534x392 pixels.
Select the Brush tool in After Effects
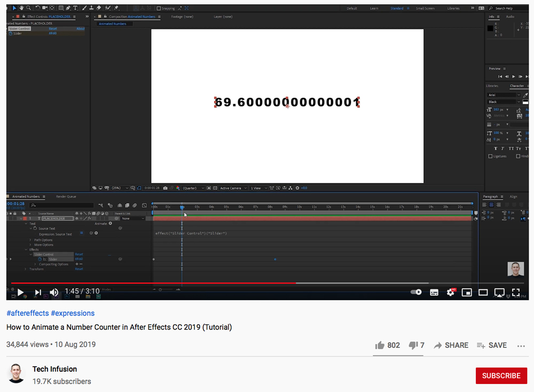coord(84,8)
